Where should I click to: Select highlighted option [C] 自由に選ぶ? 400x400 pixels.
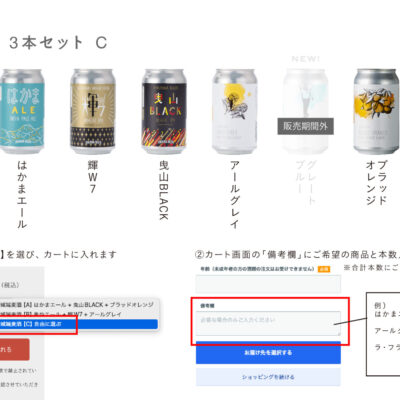coord(79,324)
